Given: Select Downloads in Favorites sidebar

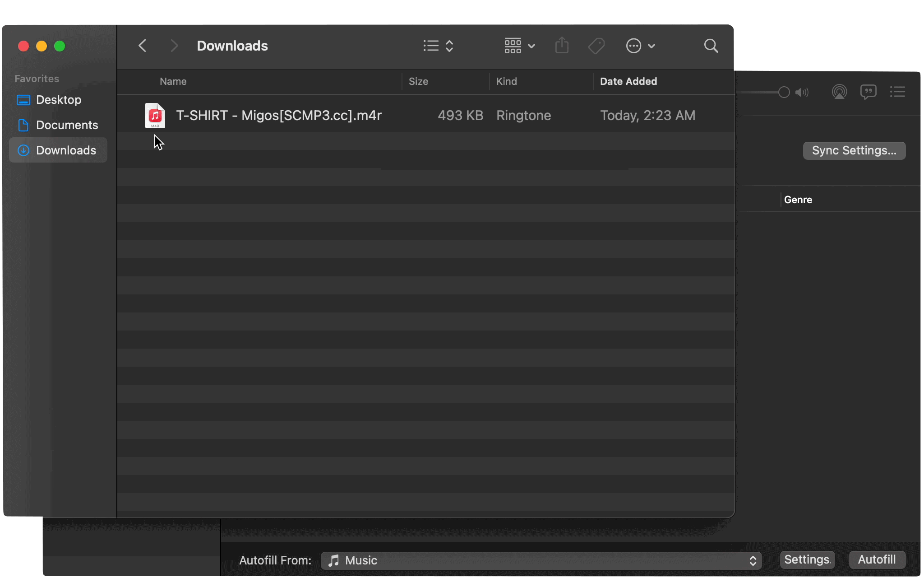Looking at the screenshot, I should pyautogui.click(x=58, y=150).
